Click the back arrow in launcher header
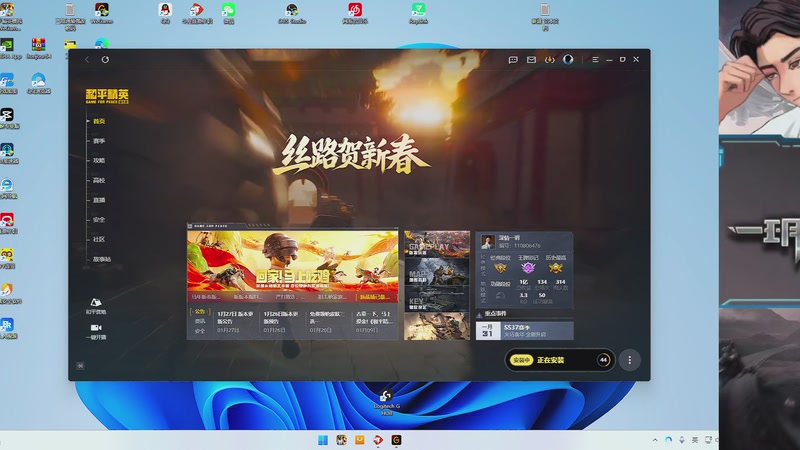Screen dimensions: 800x450 tap(87, 60)
